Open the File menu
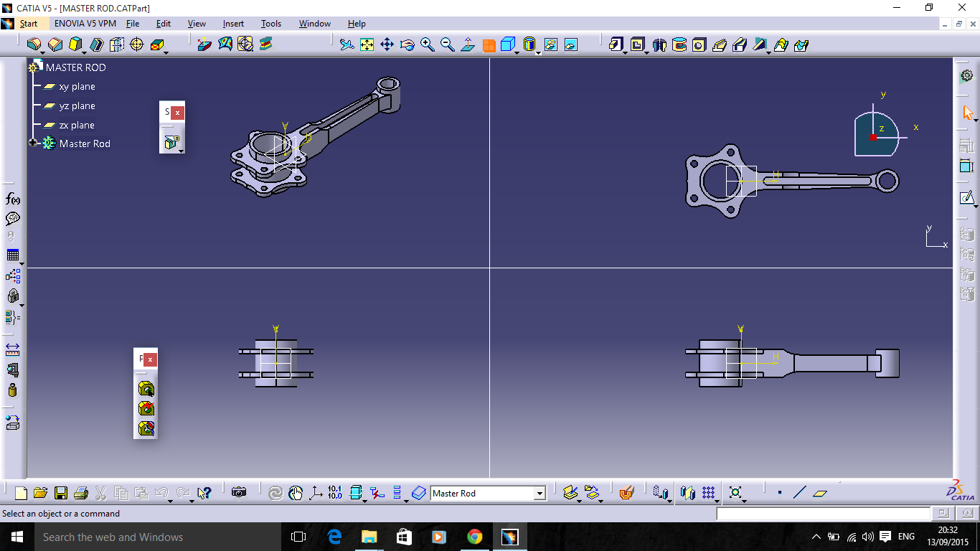The image size is (980, 551). 133,24
